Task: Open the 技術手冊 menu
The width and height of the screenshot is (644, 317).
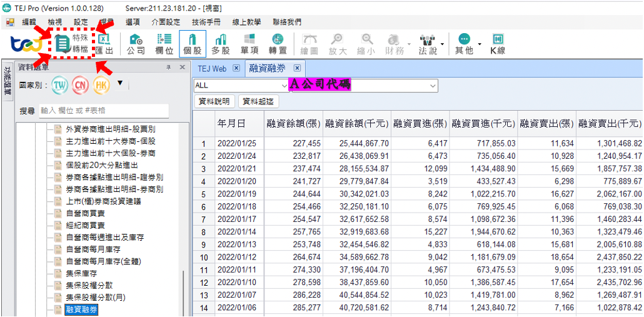Action: pos(206,22)
